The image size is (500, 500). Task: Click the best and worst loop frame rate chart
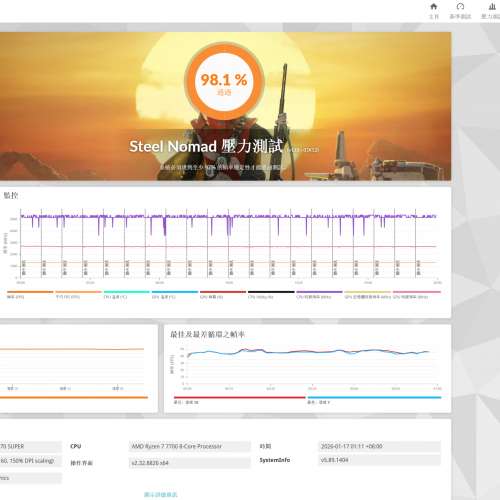307,367
